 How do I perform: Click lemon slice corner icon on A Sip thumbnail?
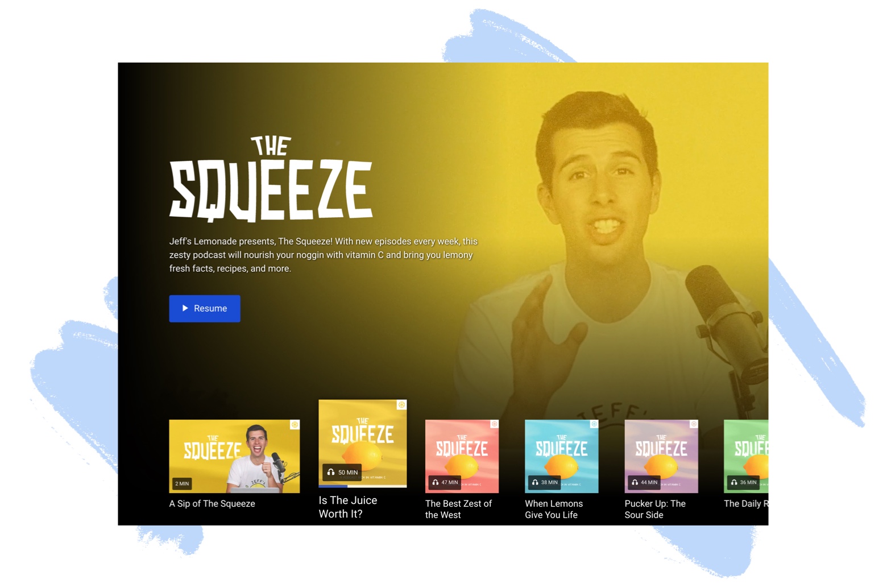pos(295,425)
